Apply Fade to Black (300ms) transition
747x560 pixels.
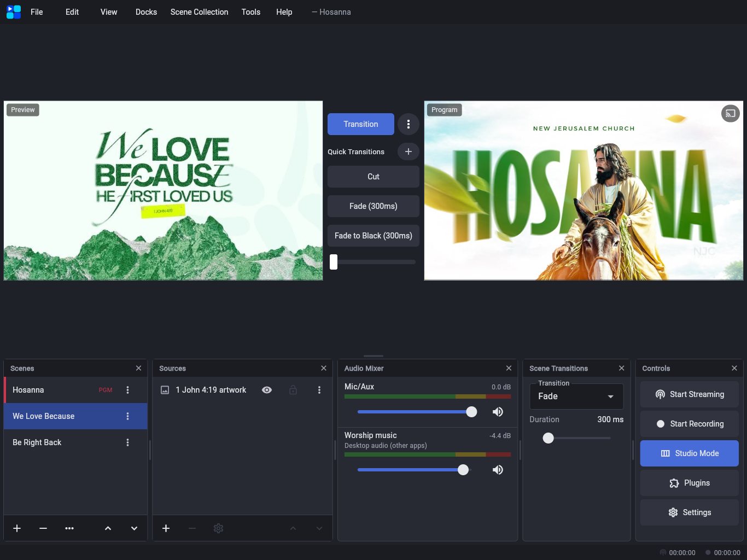(373, 236)
